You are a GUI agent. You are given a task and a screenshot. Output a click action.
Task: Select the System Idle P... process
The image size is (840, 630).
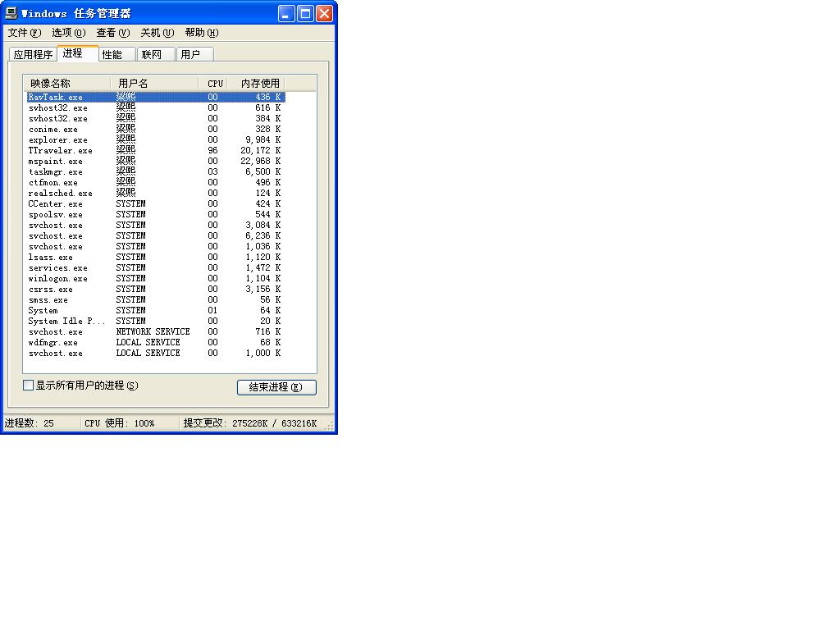click(155, 322)
